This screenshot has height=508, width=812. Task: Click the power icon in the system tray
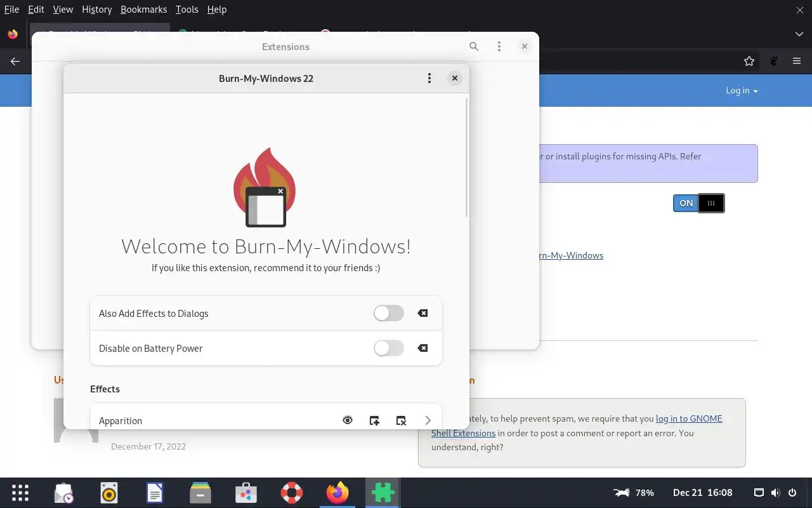click(792, 493)
